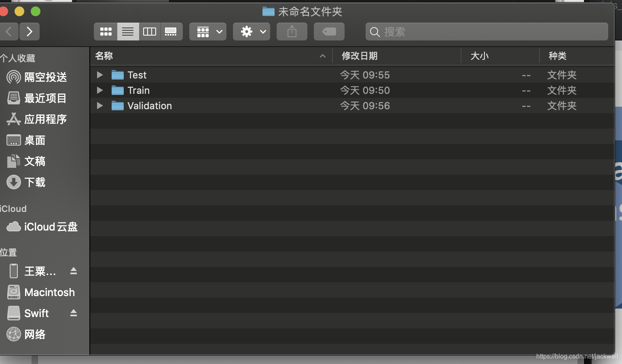Screen dimensions: 622x364
Task: Eject the Swift volume
Action: tap(74, 313)
